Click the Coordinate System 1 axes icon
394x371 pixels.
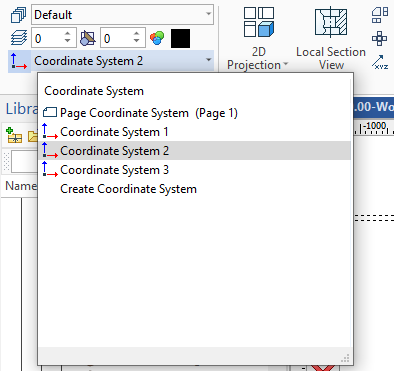50,131
